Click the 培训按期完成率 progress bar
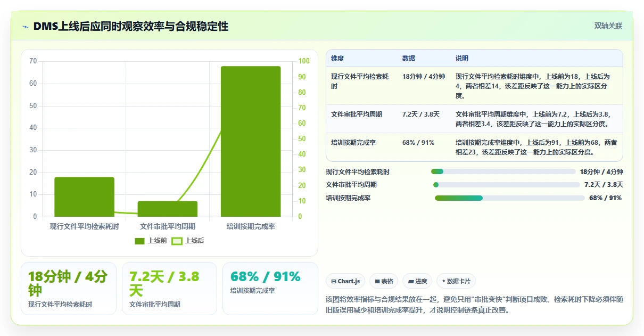Viewport: 644px width, 336px height. [x=509, y=198]
